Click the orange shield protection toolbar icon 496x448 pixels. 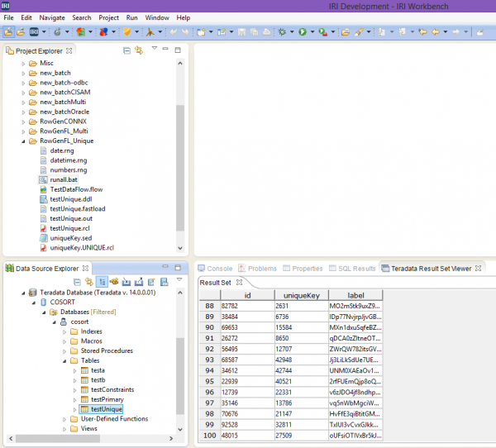tap(126, 31)
